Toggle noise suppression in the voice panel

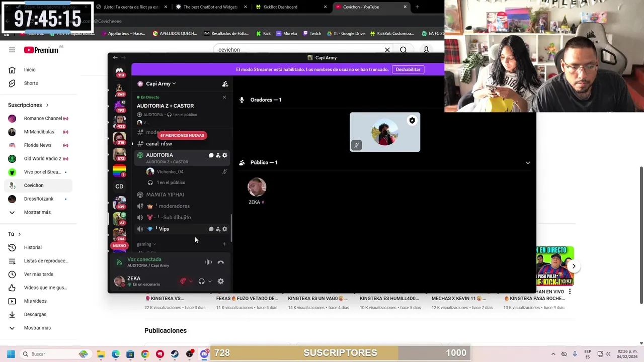click(x=208, y=262)
